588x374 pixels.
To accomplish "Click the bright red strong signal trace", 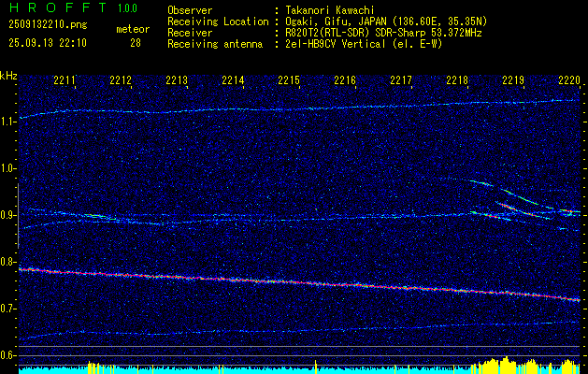I will [299, 284].
